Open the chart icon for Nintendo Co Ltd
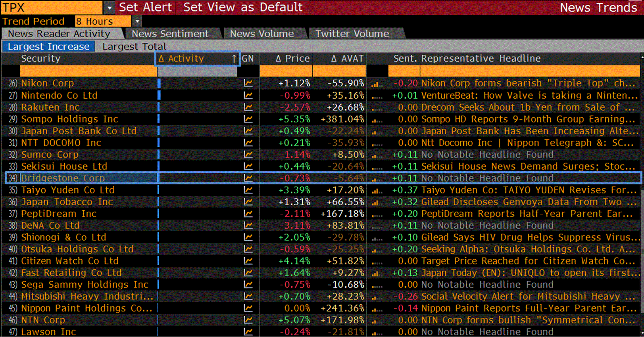This screenshot has width=644, height=337. pyautogui.click(x=248, y=96)
